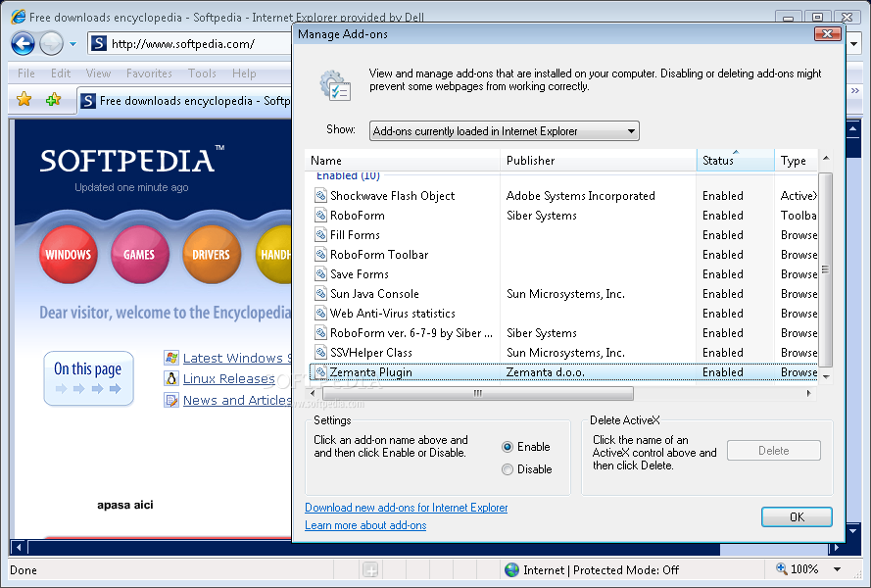Sort add-ons by Publisher column
The width and height of the screenshot is (871, 588).
(599, 161)
